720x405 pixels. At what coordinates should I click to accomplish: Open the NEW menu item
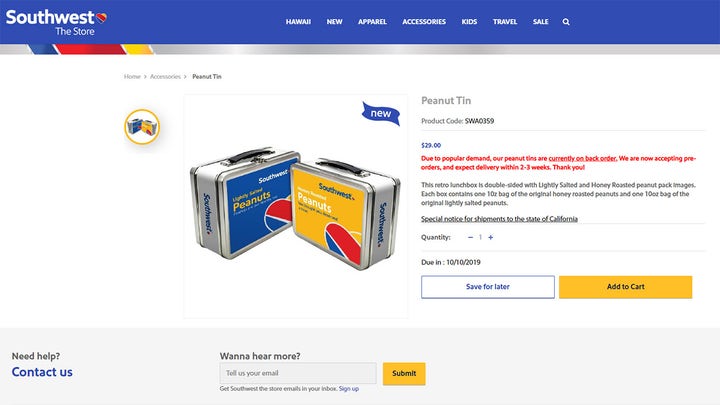click(334, 22)
